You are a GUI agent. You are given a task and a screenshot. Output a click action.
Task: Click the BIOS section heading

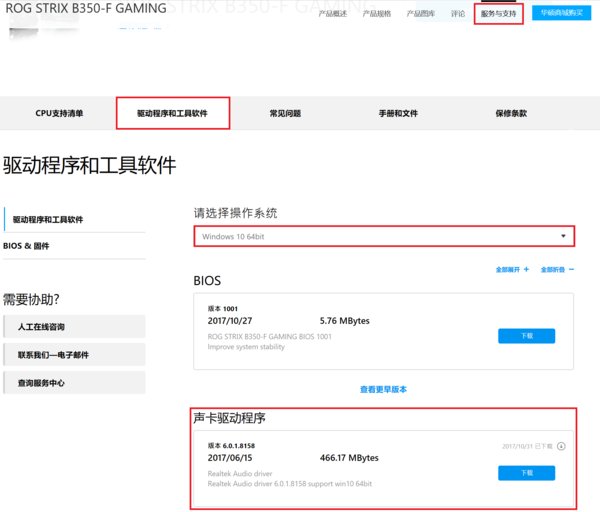[207, 280]
